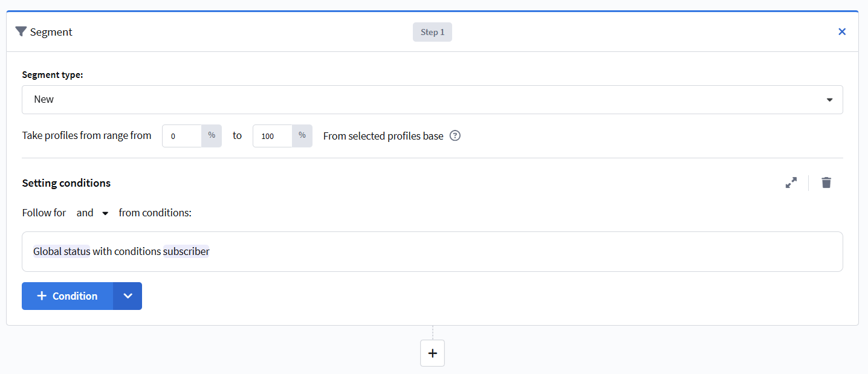
Task: Click the Global status condition tag
Action: (62, 251)
